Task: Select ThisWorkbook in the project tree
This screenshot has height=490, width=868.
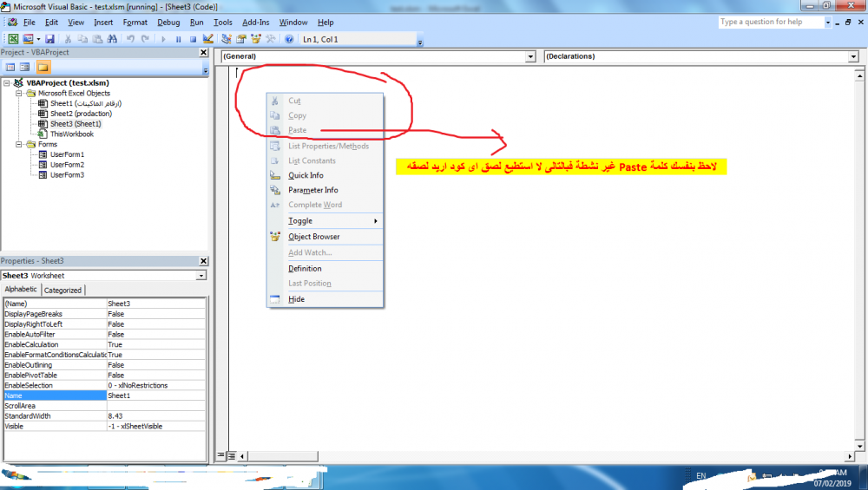Action: click(x=72, y=134)
